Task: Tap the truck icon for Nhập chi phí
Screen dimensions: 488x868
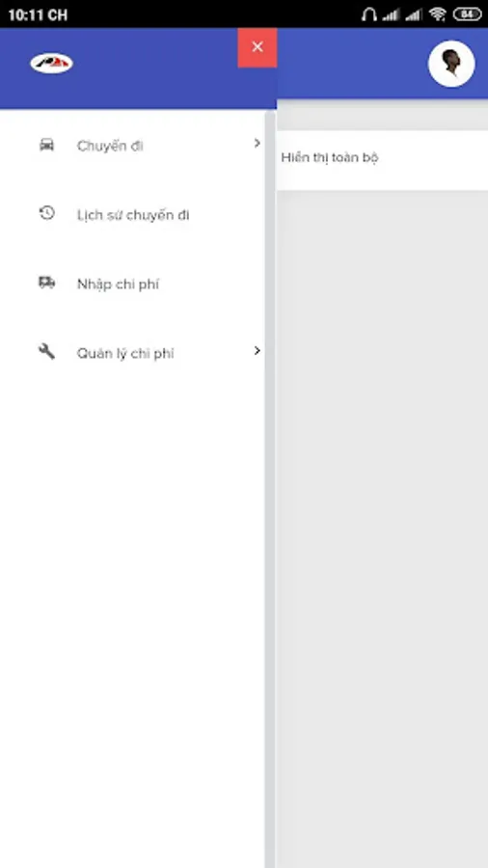Action: click(47, 283)
